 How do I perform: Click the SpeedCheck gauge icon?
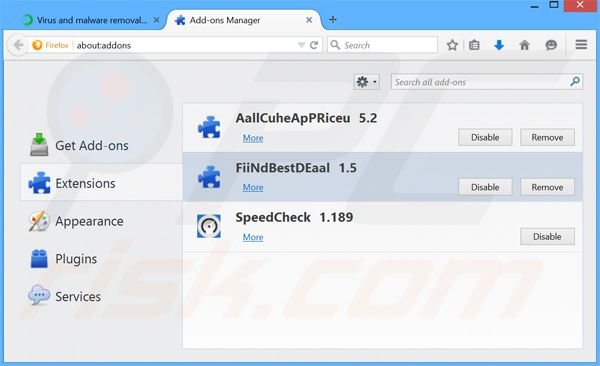(209, 226)
